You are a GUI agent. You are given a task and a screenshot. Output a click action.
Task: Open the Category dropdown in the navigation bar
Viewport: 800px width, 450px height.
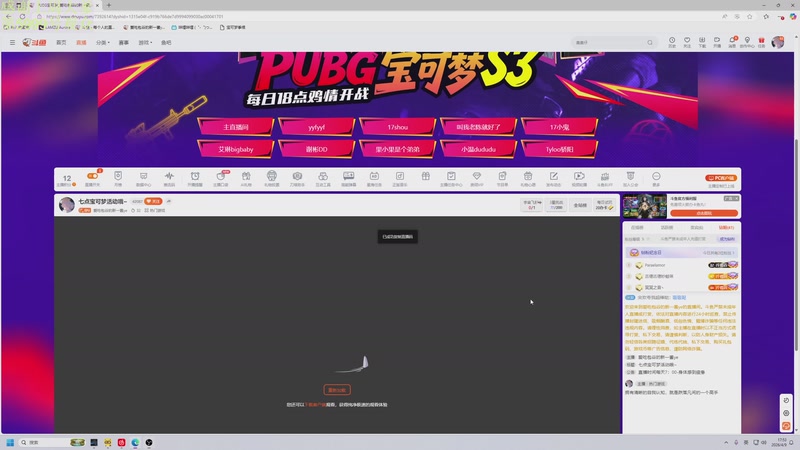coord(103,42)
